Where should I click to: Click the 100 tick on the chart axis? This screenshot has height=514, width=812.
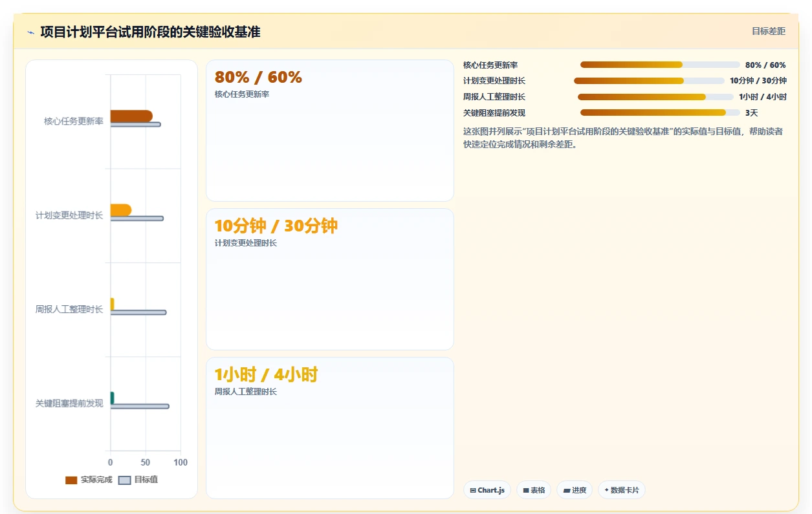pyautogui.click(x=181, y=462)
